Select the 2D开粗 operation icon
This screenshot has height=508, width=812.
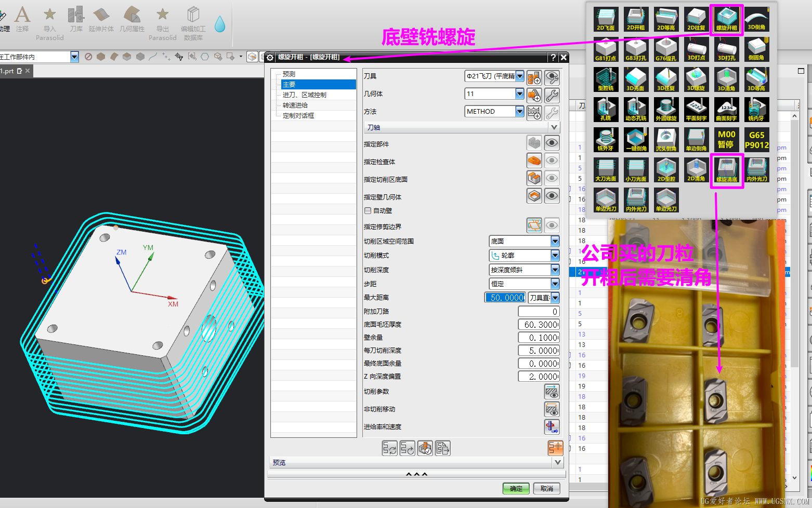click(x=636, y=19)
